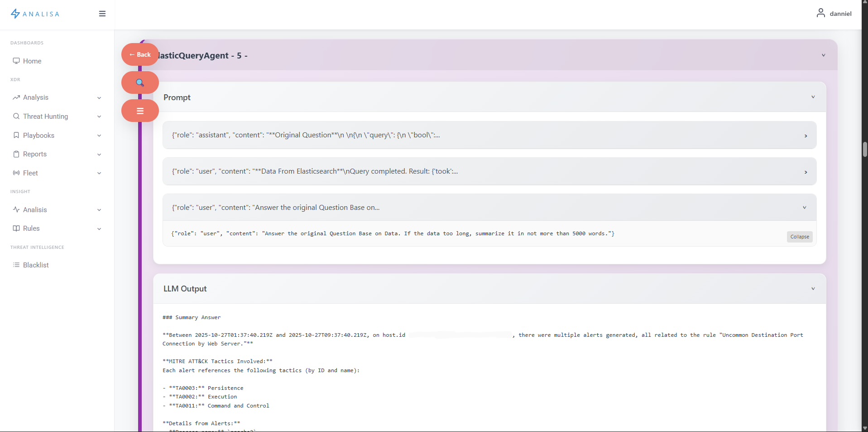Click the floating list menu button
This screenshot has width=868, height=432.
point(140,111)
